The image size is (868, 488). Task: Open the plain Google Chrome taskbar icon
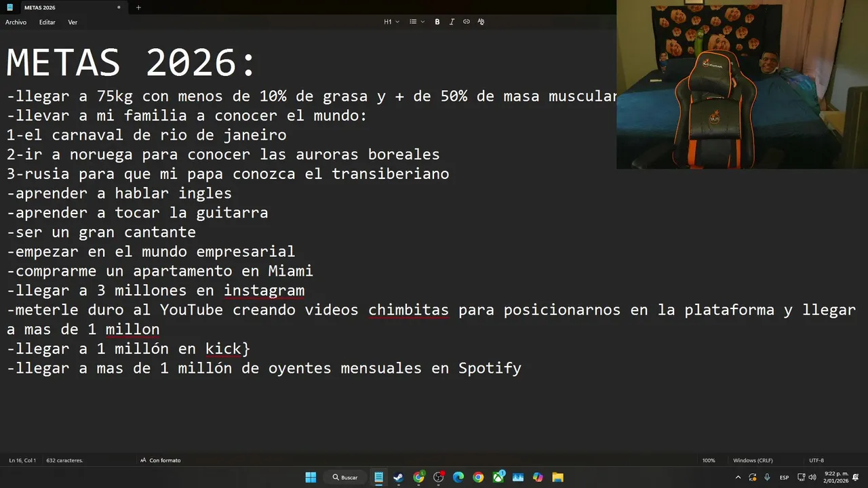pos(478,477)
